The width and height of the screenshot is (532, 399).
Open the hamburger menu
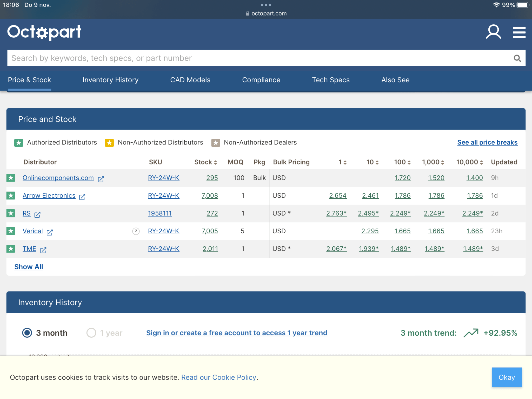(x=519, y=32)
